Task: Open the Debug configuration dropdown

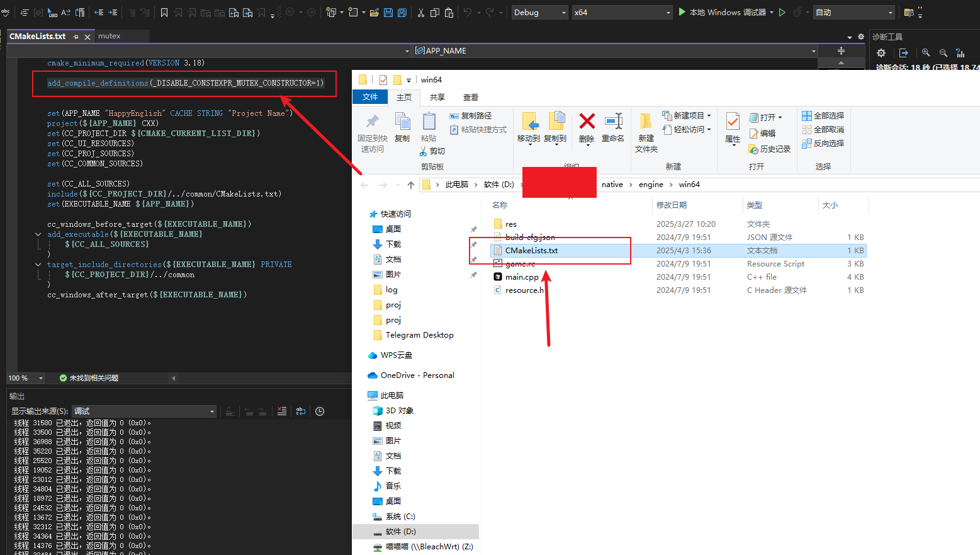Action: 540,13
